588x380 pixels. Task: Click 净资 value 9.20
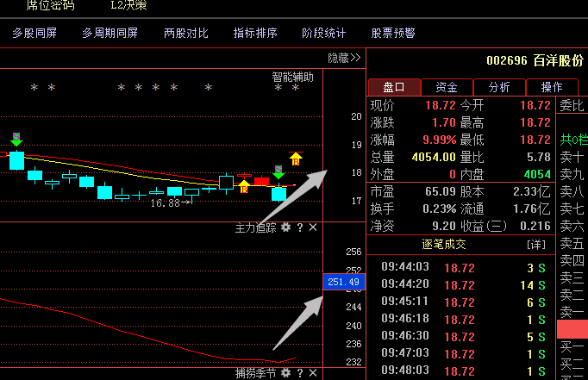coord(444,226)
